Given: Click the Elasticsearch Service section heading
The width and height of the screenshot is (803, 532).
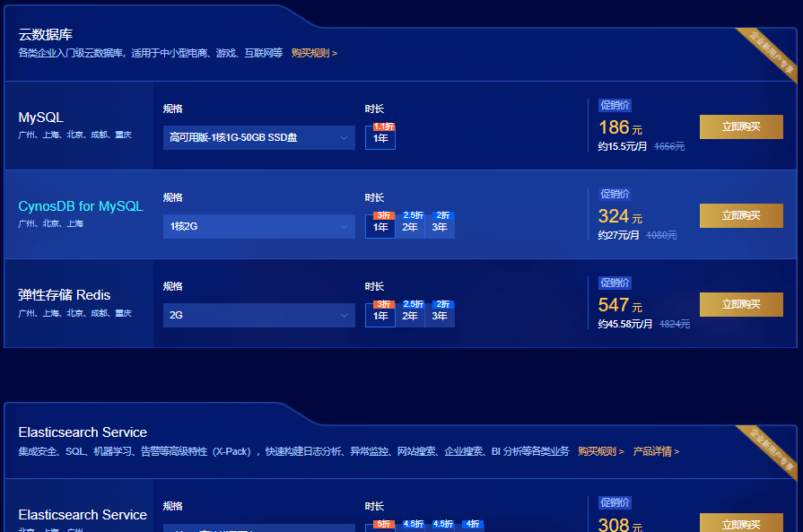Looking at the screenshot, I should tap(83, 432).
